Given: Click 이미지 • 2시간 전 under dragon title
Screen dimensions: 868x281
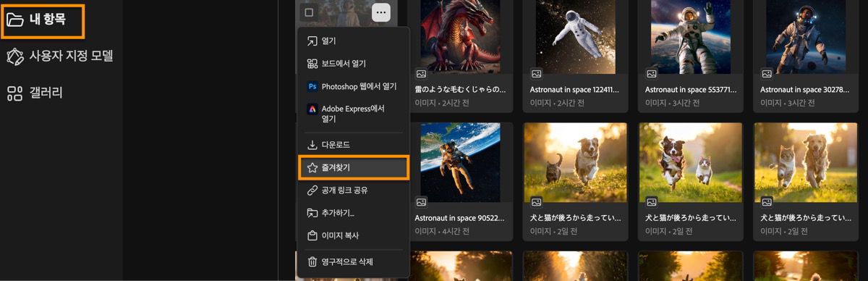Looking at the screenshot, I should [x=442, y=104].
